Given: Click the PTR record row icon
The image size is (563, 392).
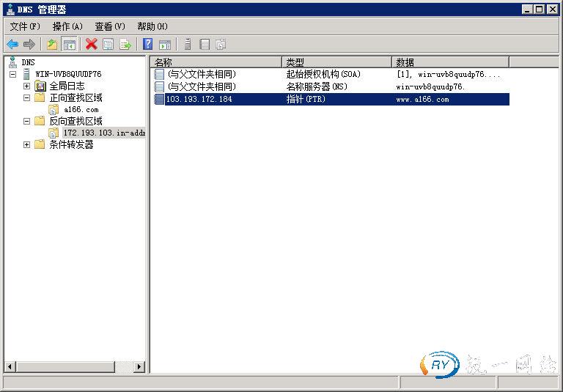Looking at the screenshot, I should coord(159,99).
